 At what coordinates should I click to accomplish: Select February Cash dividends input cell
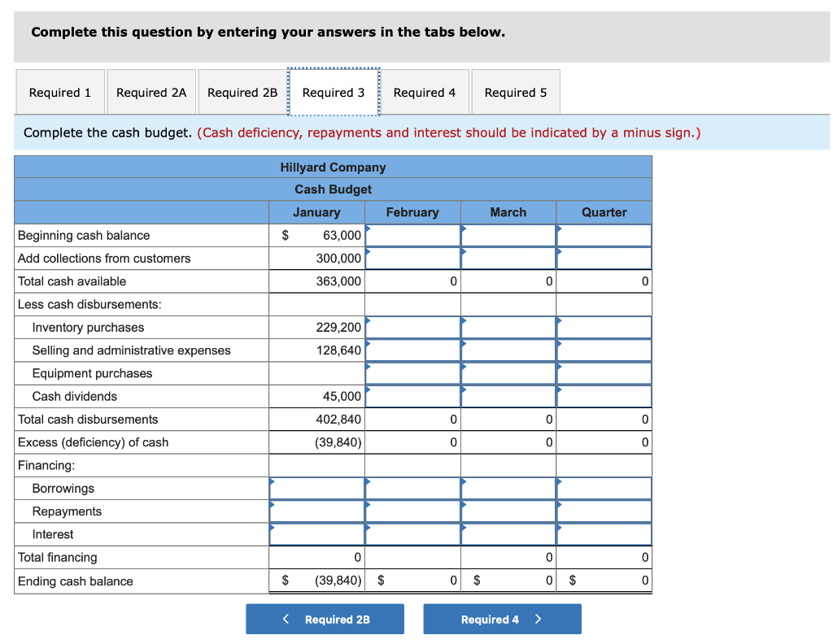(412, 396)
